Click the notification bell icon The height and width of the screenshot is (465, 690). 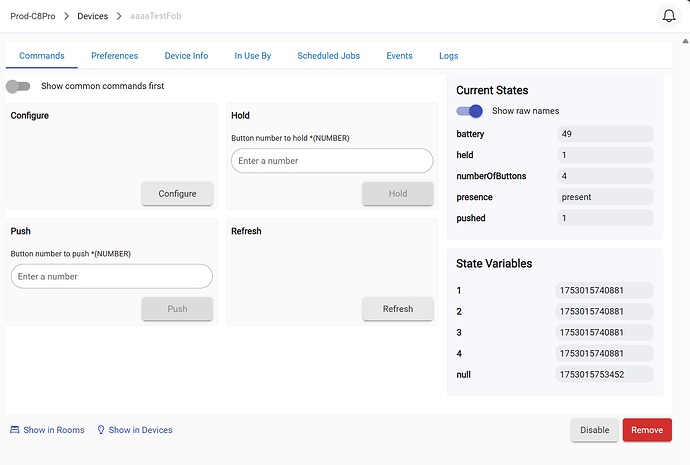pyautogui.click(x=669, y=16)
